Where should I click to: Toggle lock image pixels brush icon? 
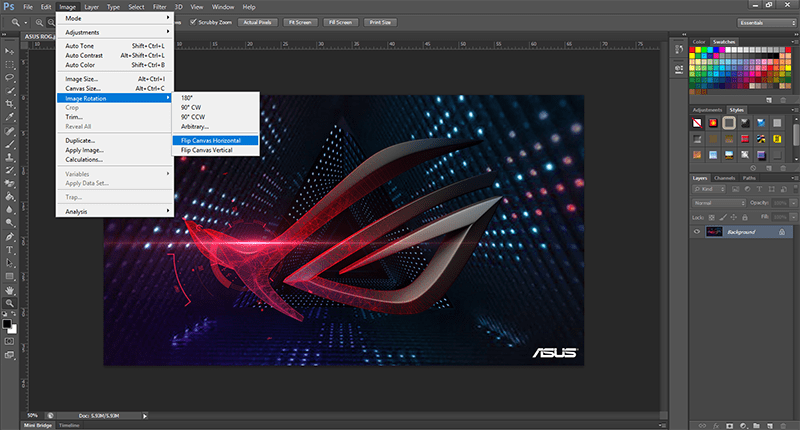pyautogui.click(x=723, y=217)
